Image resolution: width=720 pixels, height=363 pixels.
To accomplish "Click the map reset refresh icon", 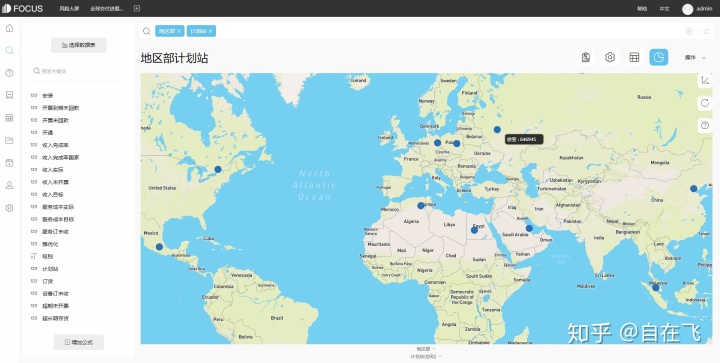I will coord(705,103).
